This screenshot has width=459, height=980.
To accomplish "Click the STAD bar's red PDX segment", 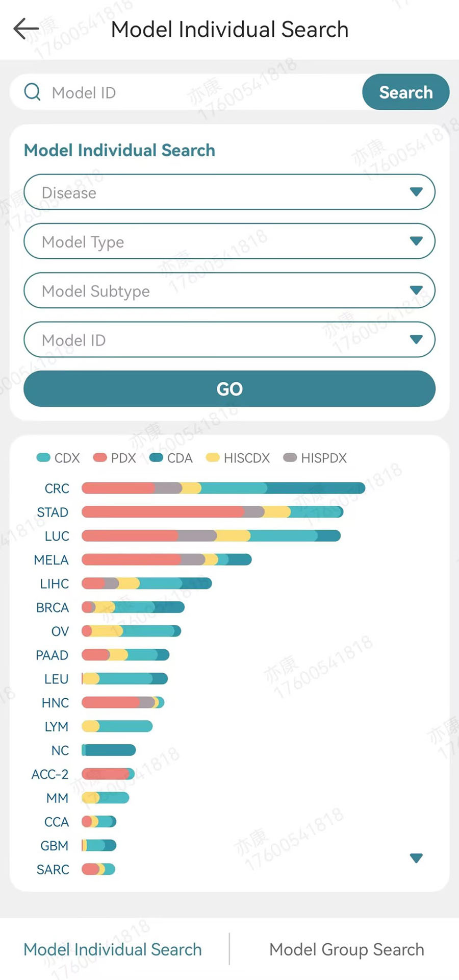I will tap(162, 512).
